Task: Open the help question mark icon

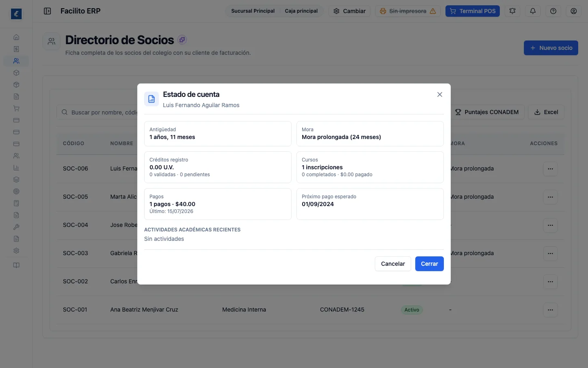Action: click(x=553, y=11)
